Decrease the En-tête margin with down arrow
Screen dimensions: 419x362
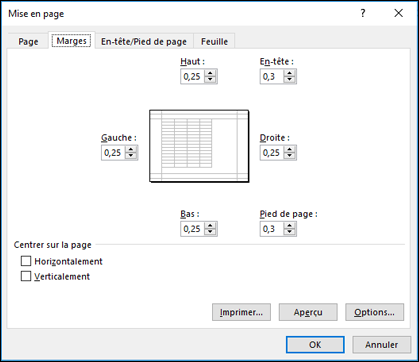coord(290,80)
